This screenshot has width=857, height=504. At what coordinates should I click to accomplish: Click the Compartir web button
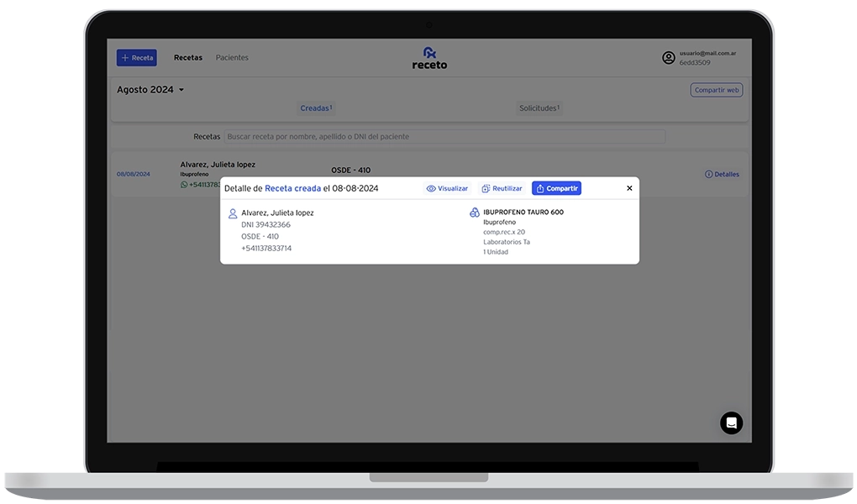pos(717,90)
